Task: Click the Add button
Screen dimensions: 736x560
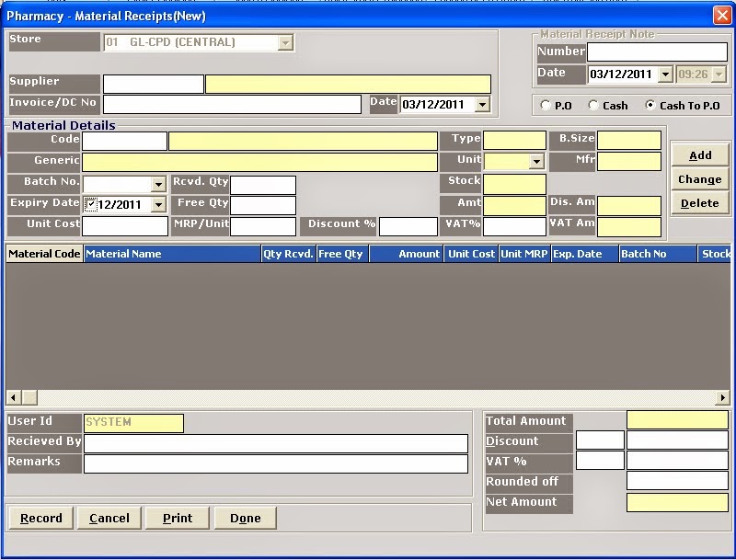Action: point(699,154)
